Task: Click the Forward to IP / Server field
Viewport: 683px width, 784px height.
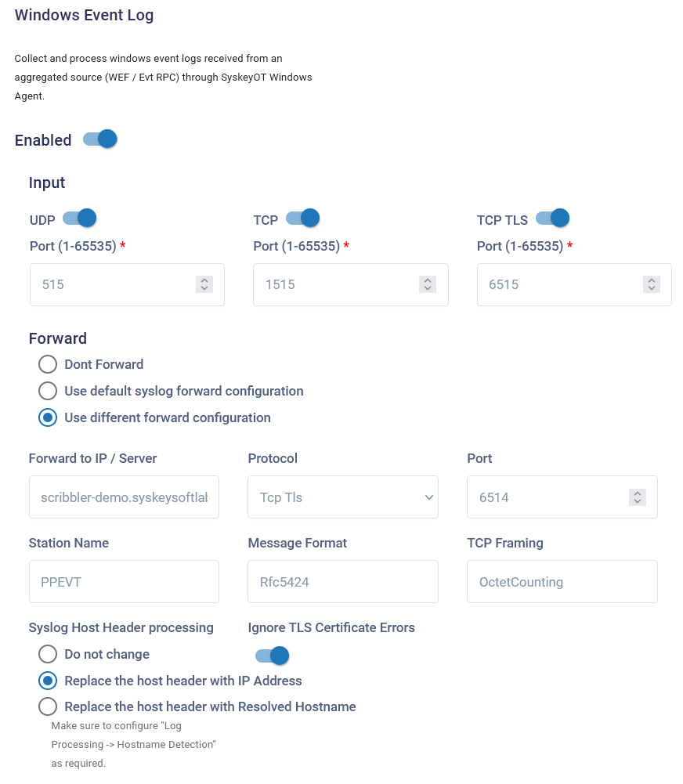Action: 124,497
